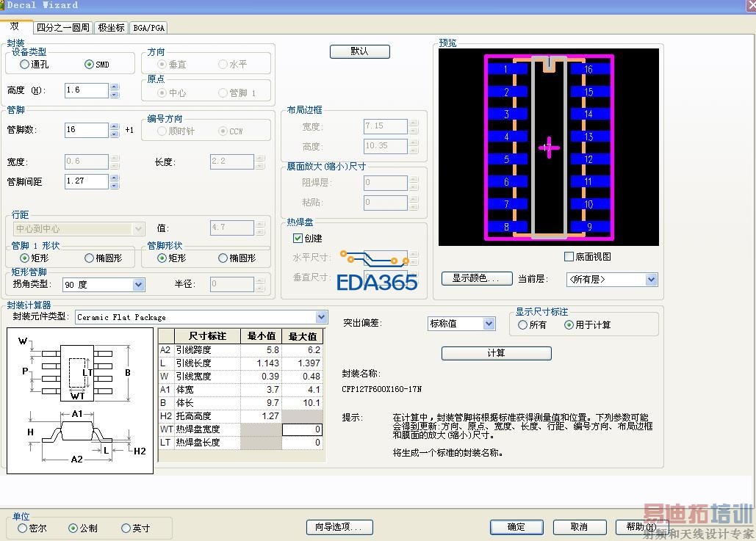
Task: Select the 通孔 device type radio button
Action: 24,64
